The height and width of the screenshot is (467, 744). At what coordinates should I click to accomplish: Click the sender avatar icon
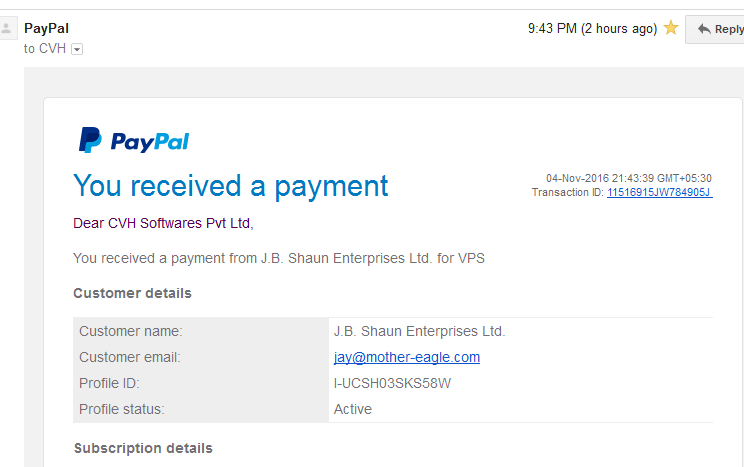(x=7, y=28)
